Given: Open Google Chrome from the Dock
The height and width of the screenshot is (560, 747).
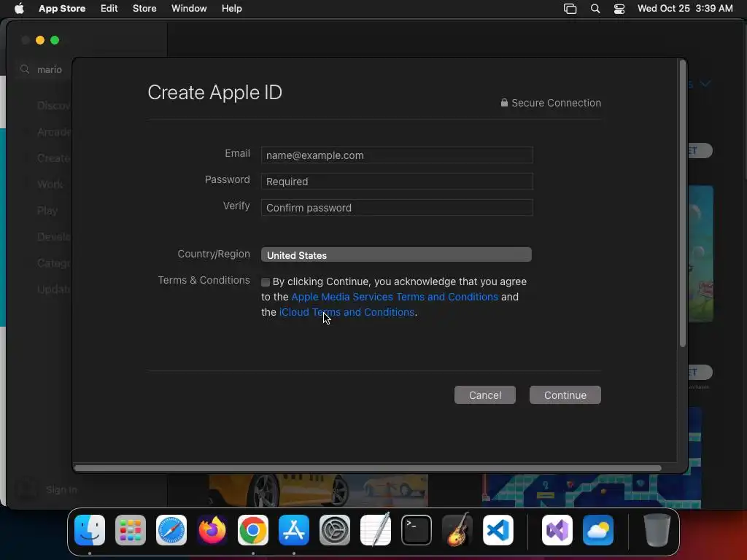Looking at the screenshot, I should (x=253, y=530).
